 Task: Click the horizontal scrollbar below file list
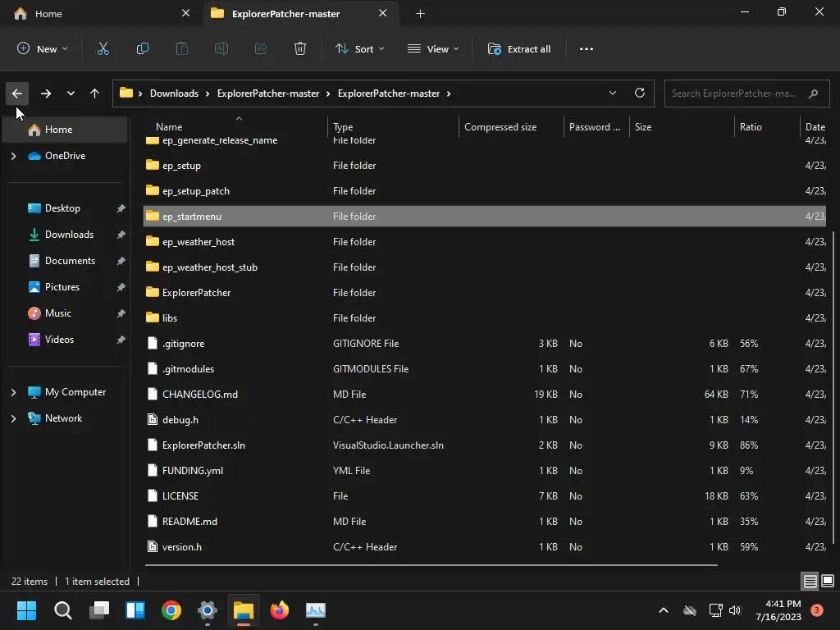pos(431,564)
